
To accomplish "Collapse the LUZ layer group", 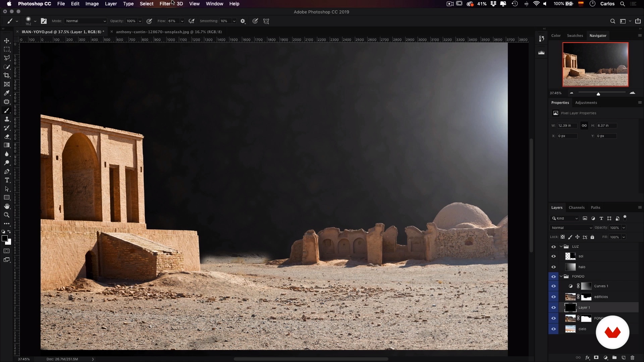I will (x=561, y=247).
